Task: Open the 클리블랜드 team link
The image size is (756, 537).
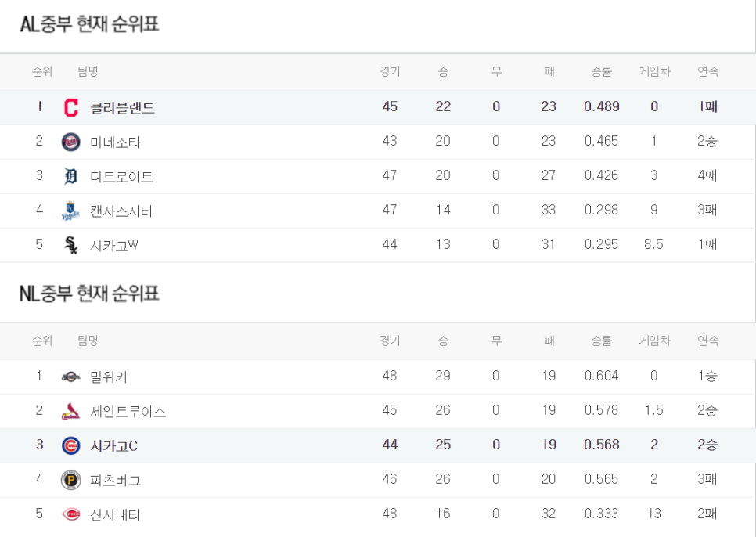Action: point(122,107)
